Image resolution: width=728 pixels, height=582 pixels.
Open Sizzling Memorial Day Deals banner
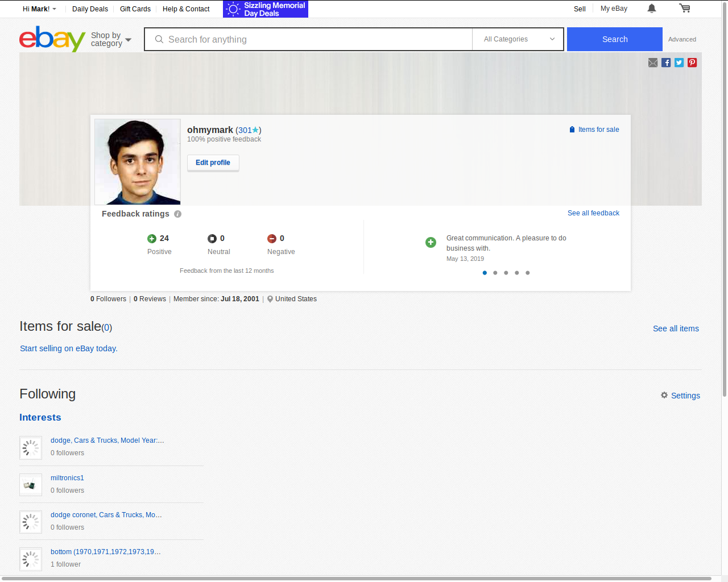tap(266, 9)
